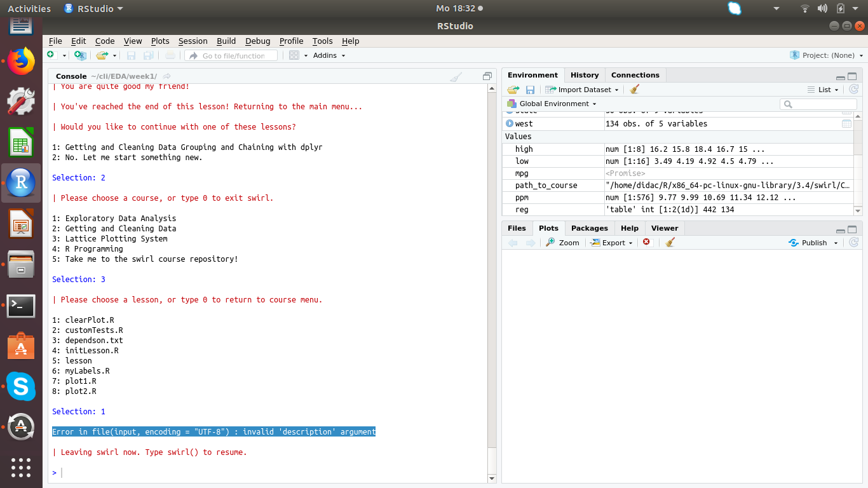This screenshot has height=488, width=868.
Task: Zoom the plot using the magnifier icon
Action: [x=562, y=242]
